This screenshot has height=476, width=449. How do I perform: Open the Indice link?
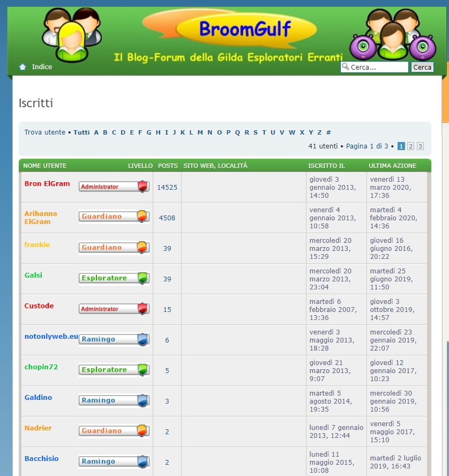(x=42, y=67)
